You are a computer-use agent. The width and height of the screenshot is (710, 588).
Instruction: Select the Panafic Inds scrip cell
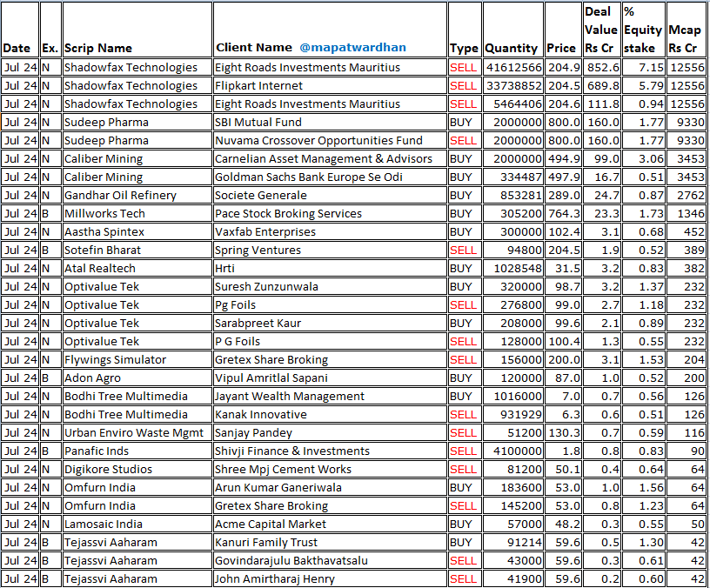coord(137,451)
